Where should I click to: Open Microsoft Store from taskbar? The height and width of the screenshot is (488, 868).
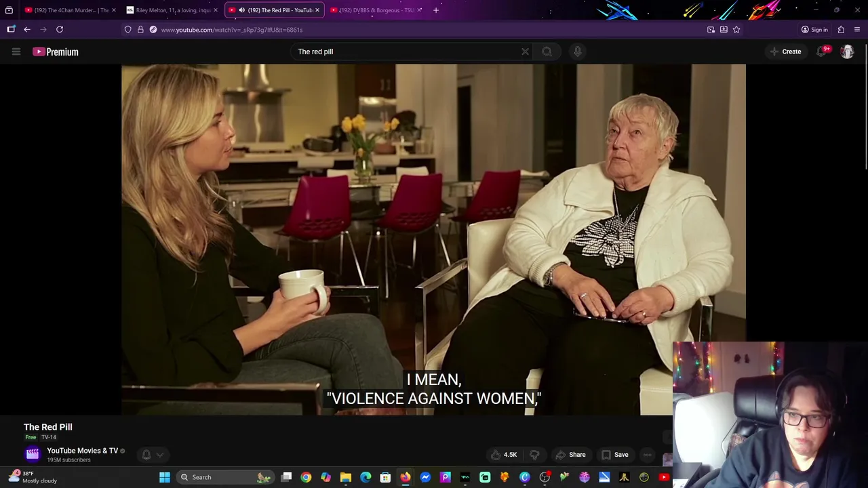(385, 477)
